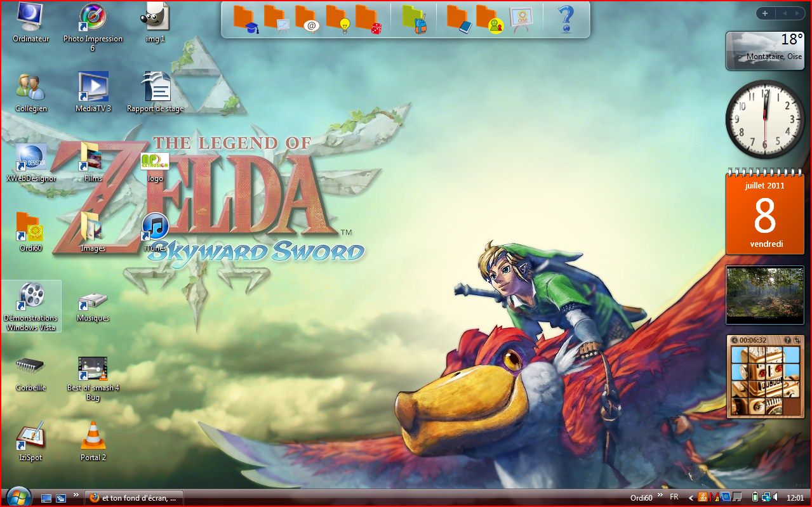
Task: Show the solved picture in puzzle gadget
Action: pos(787,340)
